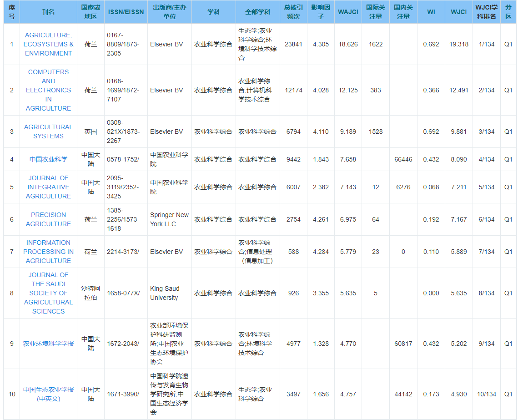Click the 分区 column header
The height and width of the screenshot is (420, 518).
click(508, 12)
